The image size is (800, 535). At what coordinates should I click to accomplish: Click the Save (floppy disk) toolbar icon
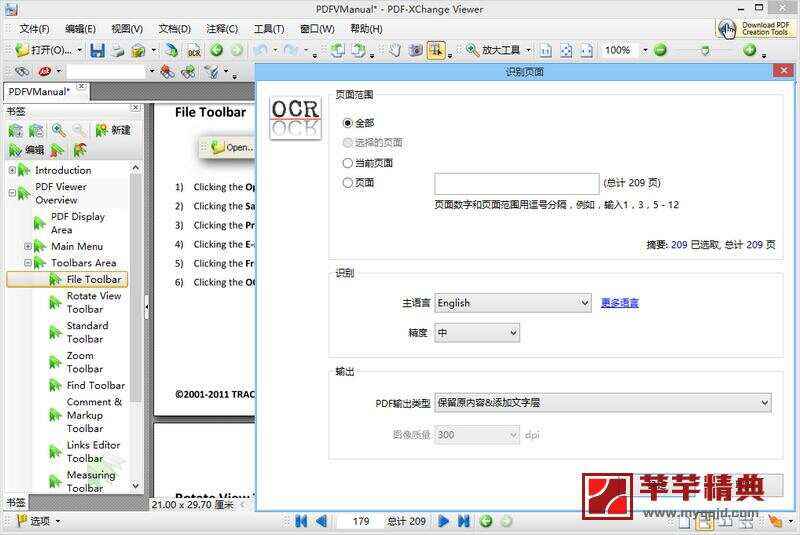97,50
